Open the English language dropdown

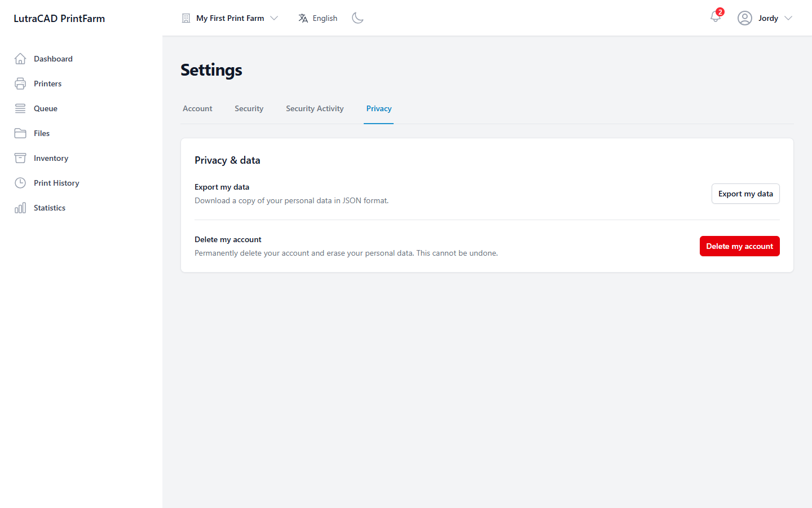click(318, 18)
